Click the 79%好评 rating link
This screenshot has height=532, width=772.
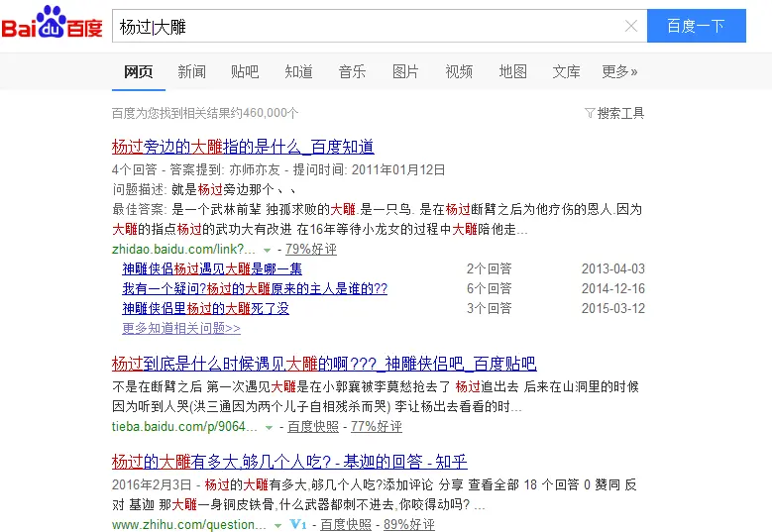311,249
